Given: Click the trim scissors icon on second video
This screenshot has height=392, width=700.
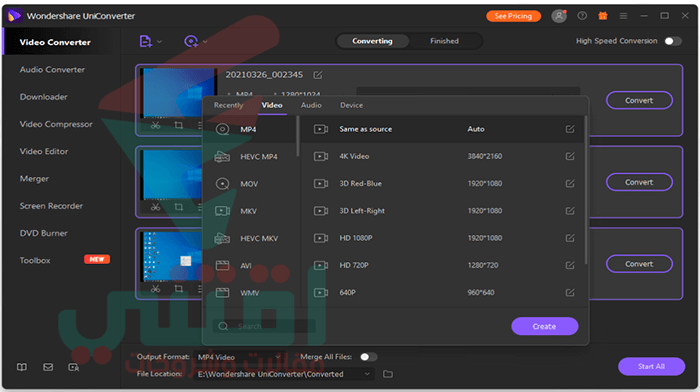Looking at the screenshot, I should coord(155,207).
